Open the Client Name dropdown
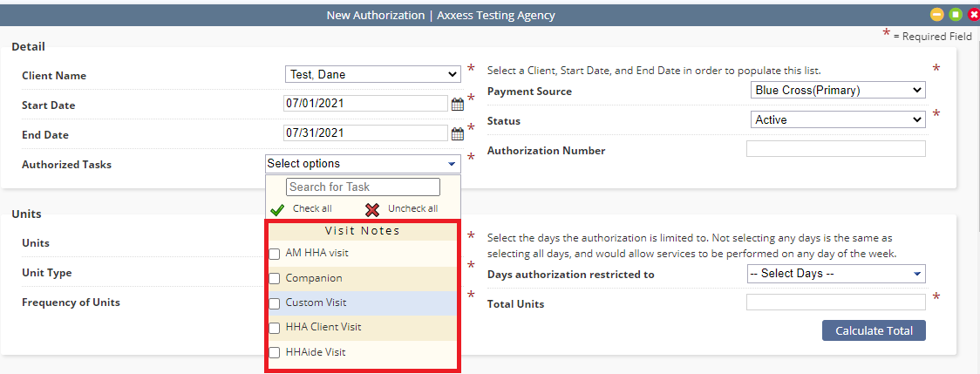The height and width of the screenshot is (374, 980). point(373,74)
